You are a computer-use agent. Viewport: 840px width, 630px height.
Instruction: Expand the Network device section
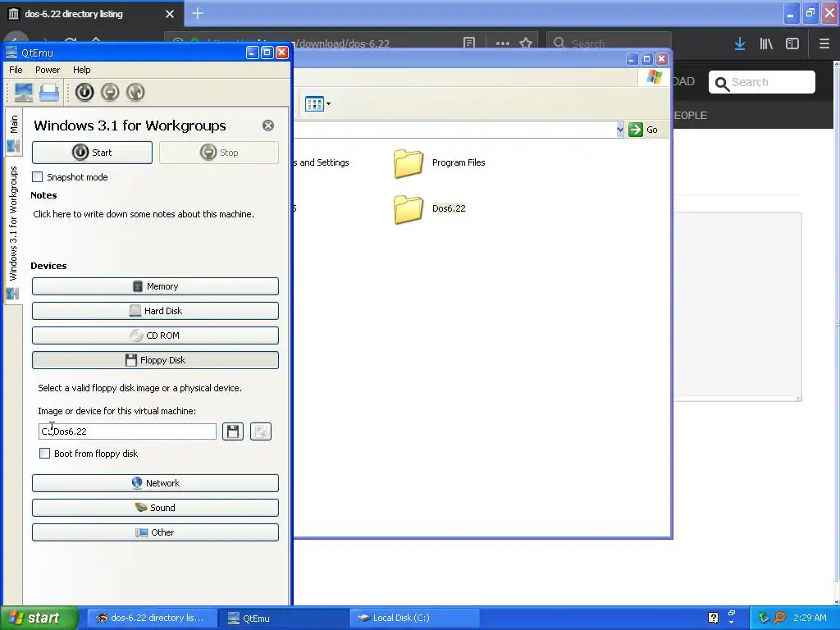click(x=155, y=482)
